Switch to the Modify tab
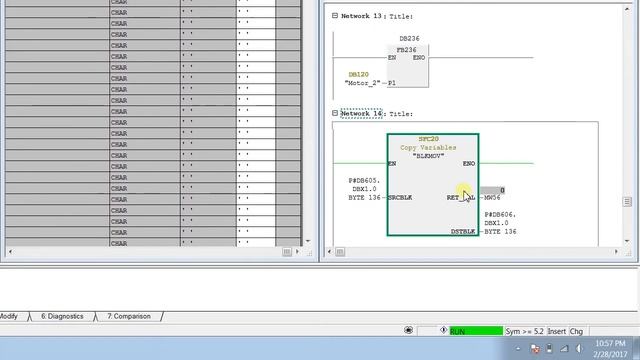Image resolution: width=640 pixels, height=360 pixels. pyautogui.click(x=9, y=316)
